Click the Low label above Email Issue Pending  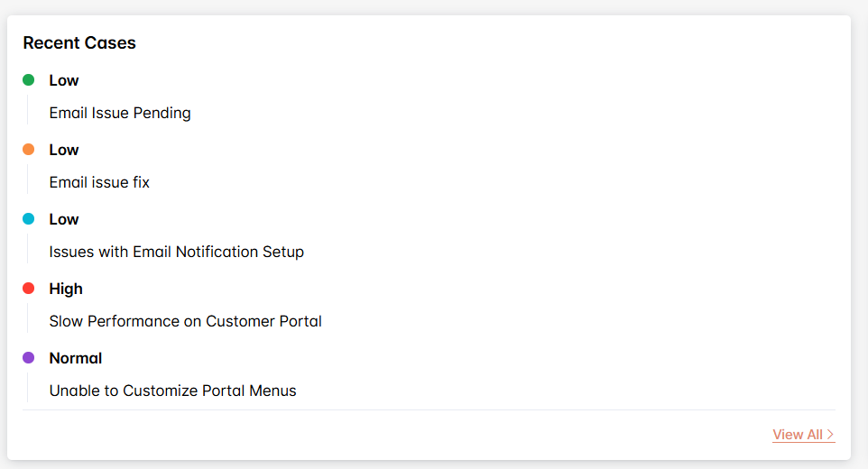[64, 80]
